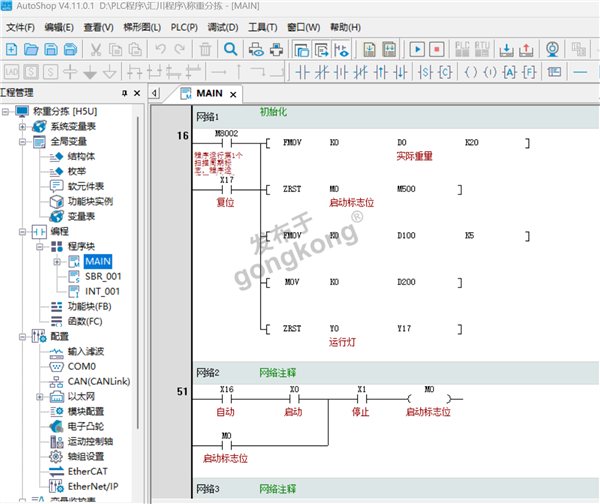Close the MAIN tab
Image resolution: width=600 pixels, height=504 pixels.
click(234, 93)
